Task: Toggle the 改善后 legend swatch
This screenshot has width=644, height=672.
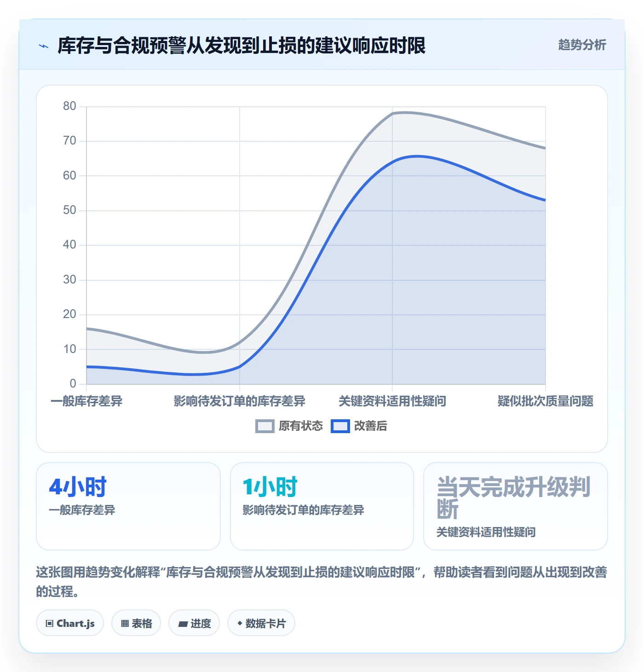Action: [x=340, y=426]
